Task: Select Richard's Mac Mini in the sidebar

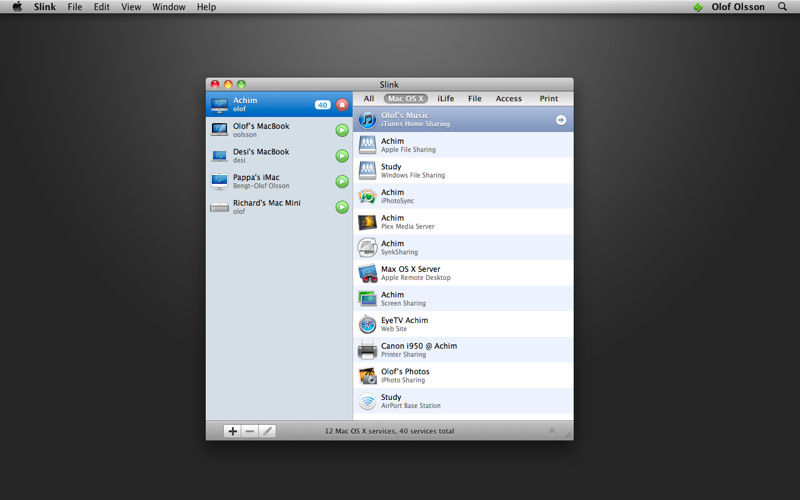Action: click(x=279, y=207)
